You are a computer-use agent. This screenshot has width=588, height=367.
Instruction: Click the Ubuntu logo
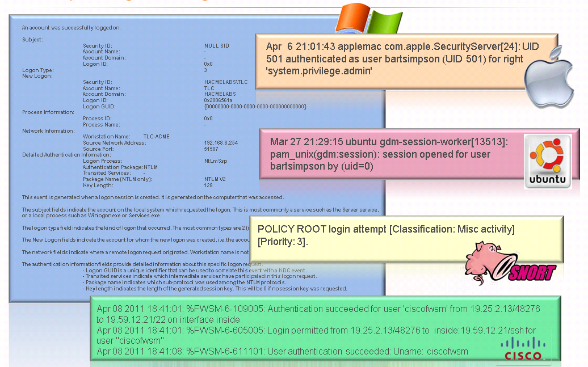tap(548, 161)
